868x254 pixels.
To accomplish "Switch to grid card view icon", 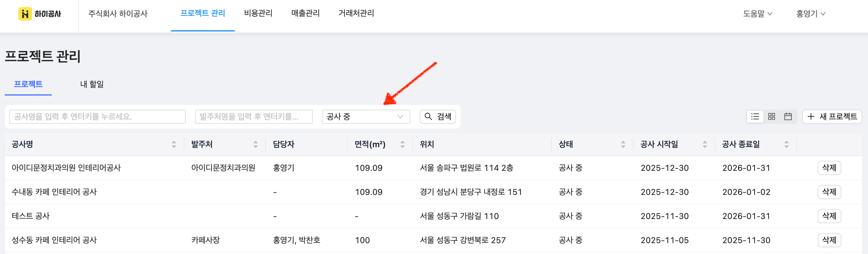I will tap(772, 117).
